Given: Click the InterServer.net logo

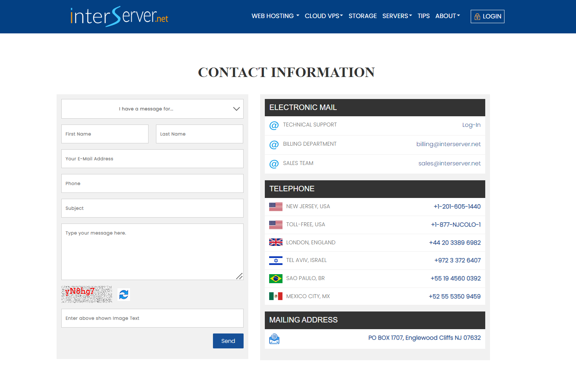Looking at the screenshot, I should [x=119, y=16].
